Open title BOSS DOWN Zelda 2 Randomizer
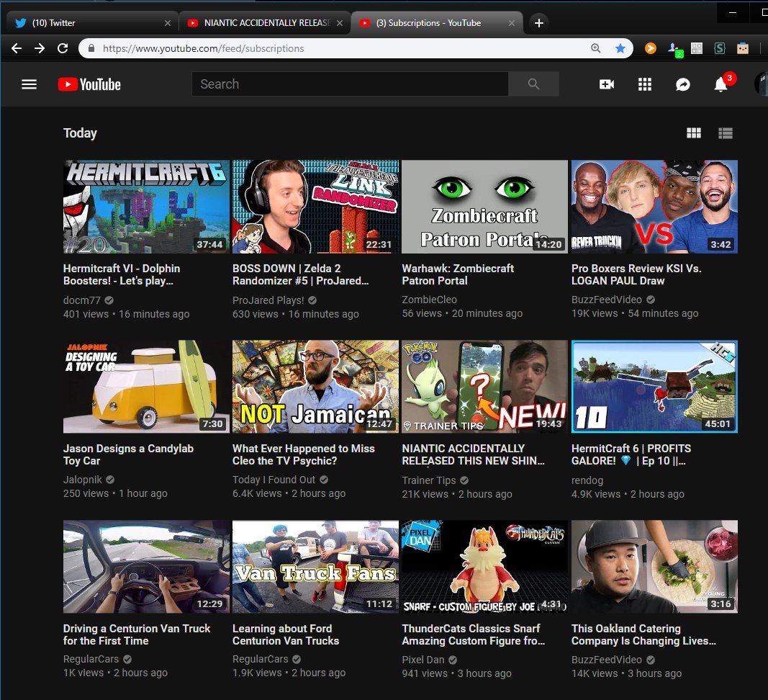Viewport: 768px width, 700px height. [x=300, y=274]
